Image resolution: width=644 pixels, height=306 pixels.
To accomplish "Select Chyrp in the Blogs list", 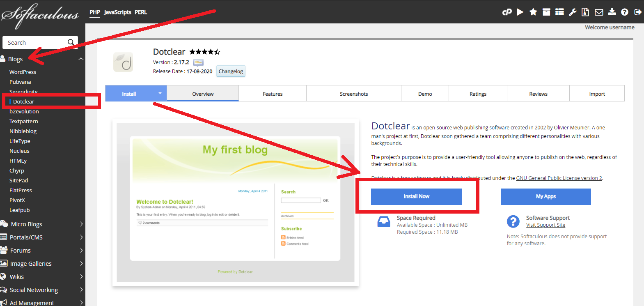I will click(17, 170).
